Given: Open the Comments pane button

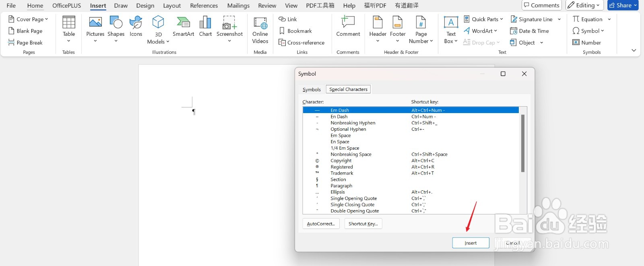Looking at the screenshot, I should tap(542, 5).
